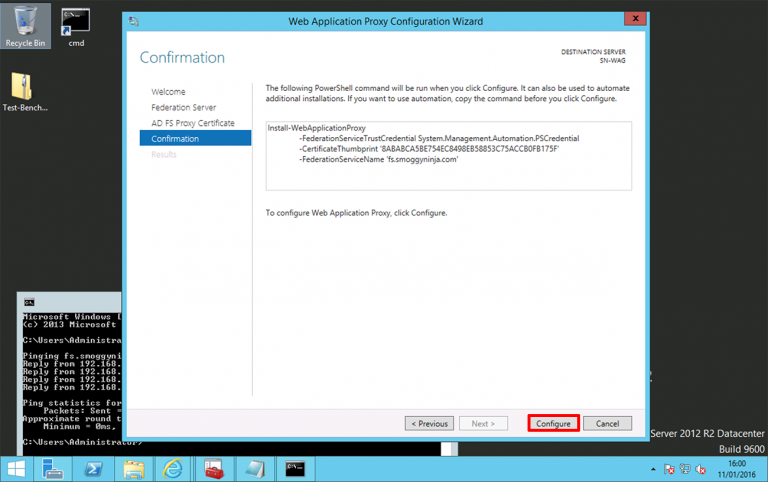
Task: Launch Internet Explorer from the taskbar
Action: coord(173,469)
